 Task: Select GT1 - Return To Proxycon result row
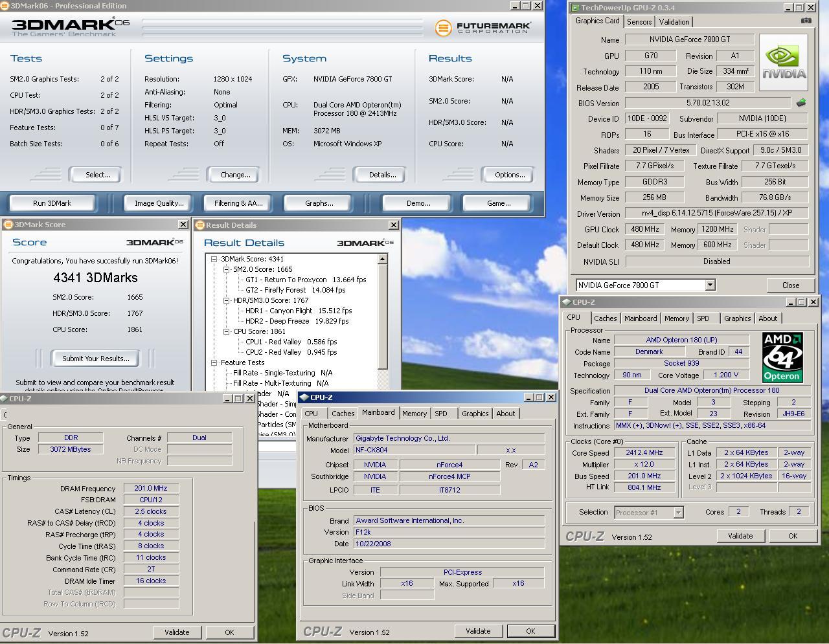tap(306, 280)
